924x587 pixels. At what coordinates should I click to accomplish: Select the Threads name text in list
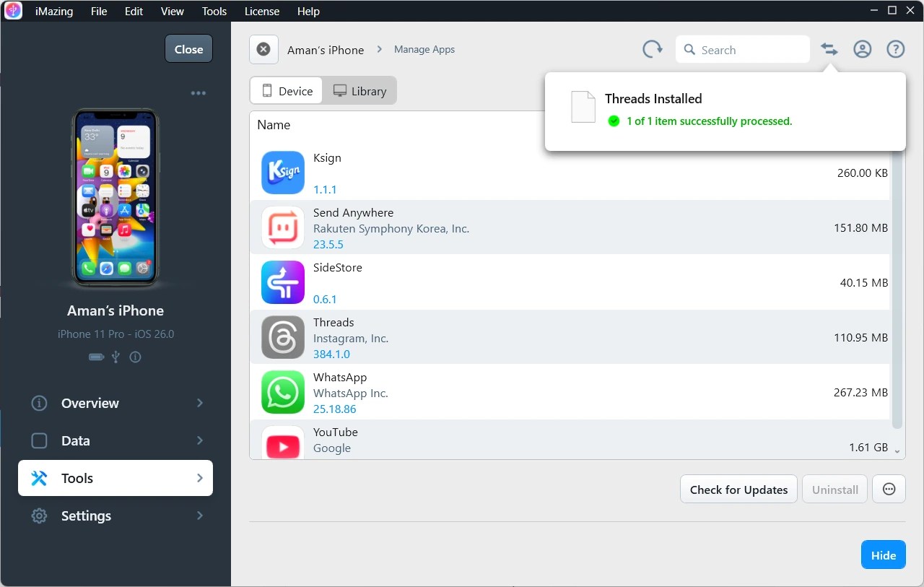click(x=334, y=323)
